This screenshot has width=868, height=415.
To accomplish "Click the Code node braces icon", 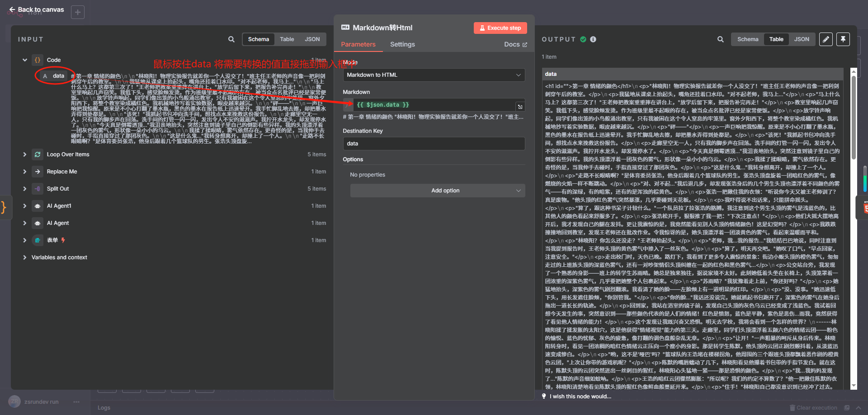I will tap(37, 60).
